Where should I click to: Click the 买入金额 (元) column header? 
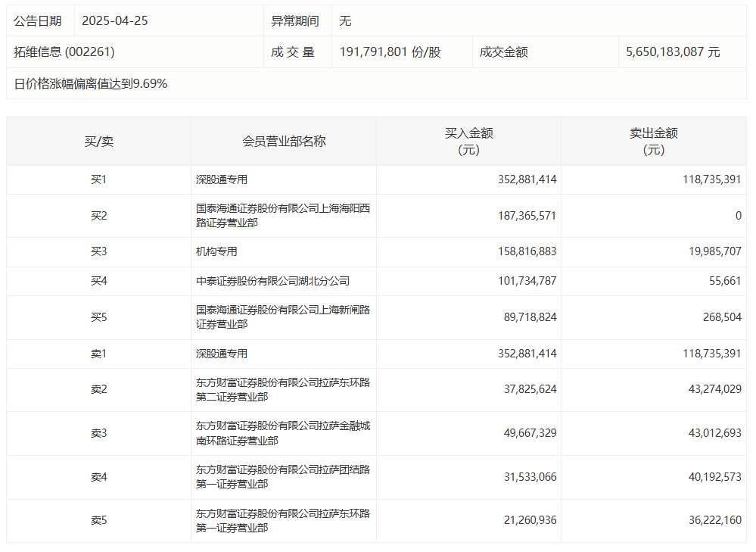(468, 141)
